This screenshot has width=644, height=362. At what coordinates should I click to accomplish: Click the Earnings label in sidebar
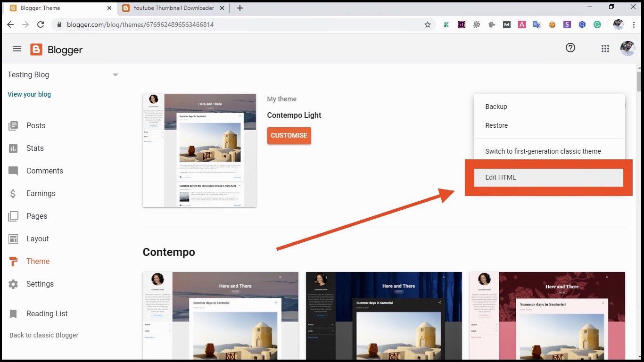tap(41, 193)
